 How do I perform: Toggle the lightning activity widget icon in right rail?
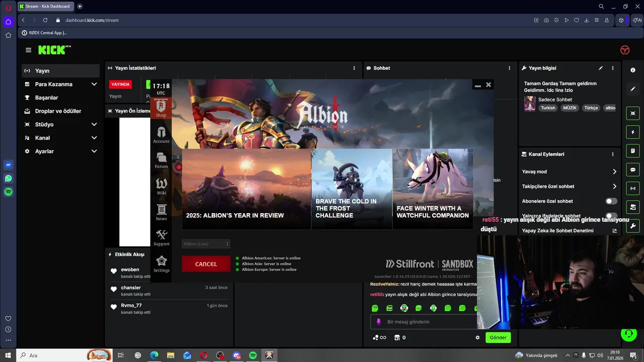tap(633, 132)
